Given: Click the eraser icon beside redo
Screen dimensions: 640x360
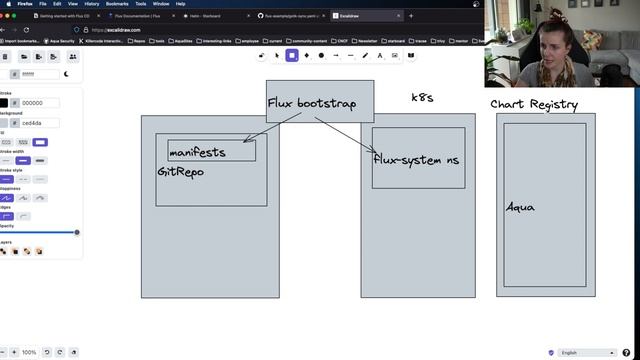Looking at the screenshot, I should coord(73,352).
